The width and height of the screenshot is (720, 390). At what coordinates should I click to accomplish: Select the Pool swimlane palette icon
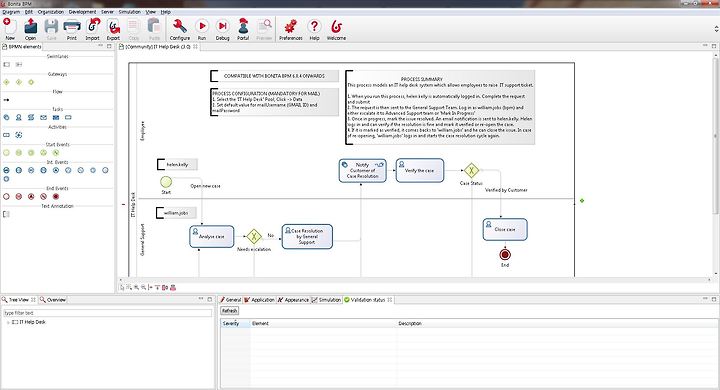(x=6, y=65)
